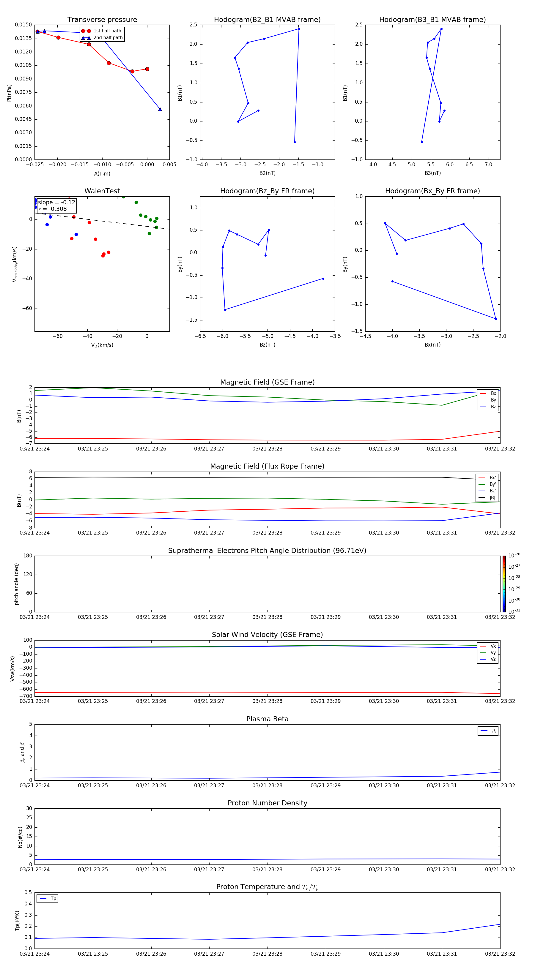
Task: Select the "Bx(nT)" x-axis label
Action: click(x=432, y=345)
